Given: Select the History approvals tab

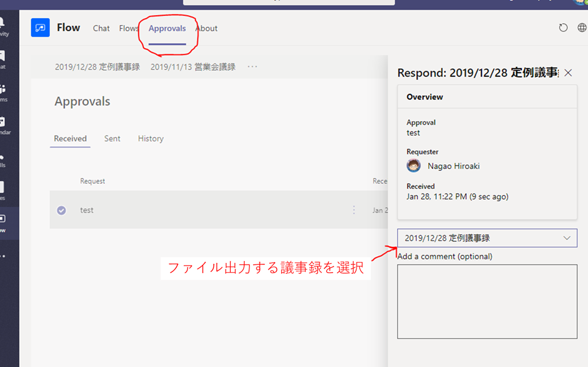Looking at the screenshot, I should 151,139.
